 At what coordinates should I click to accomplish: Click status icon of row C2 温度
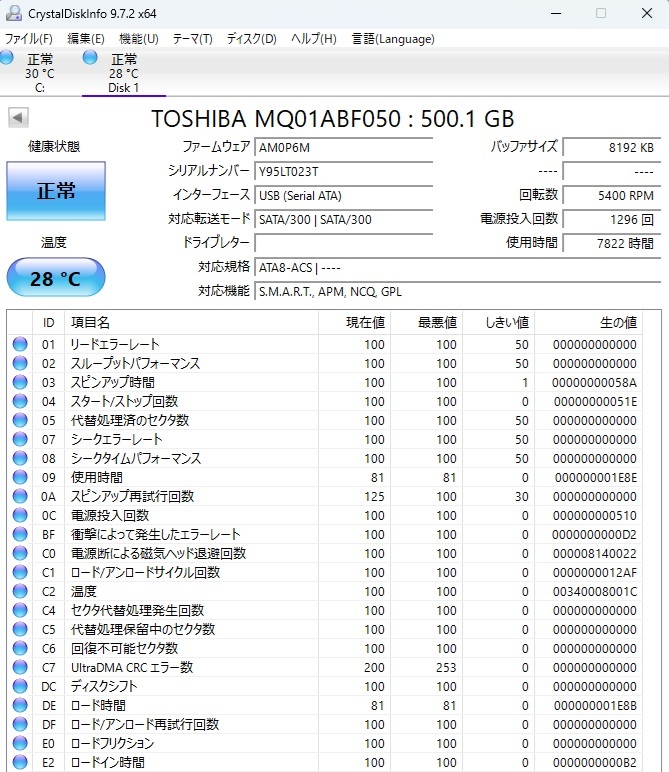pos(20,591)
